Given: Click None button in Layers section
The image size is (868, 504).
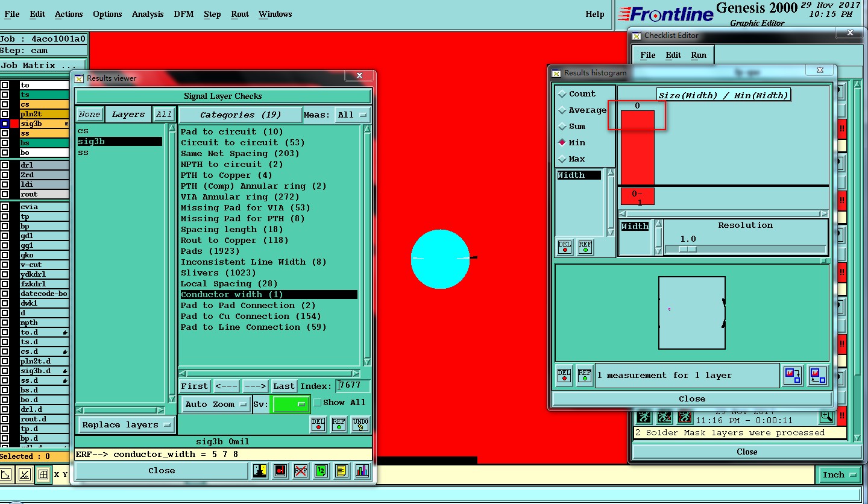Looking at the screenshot, I should 89,115.
